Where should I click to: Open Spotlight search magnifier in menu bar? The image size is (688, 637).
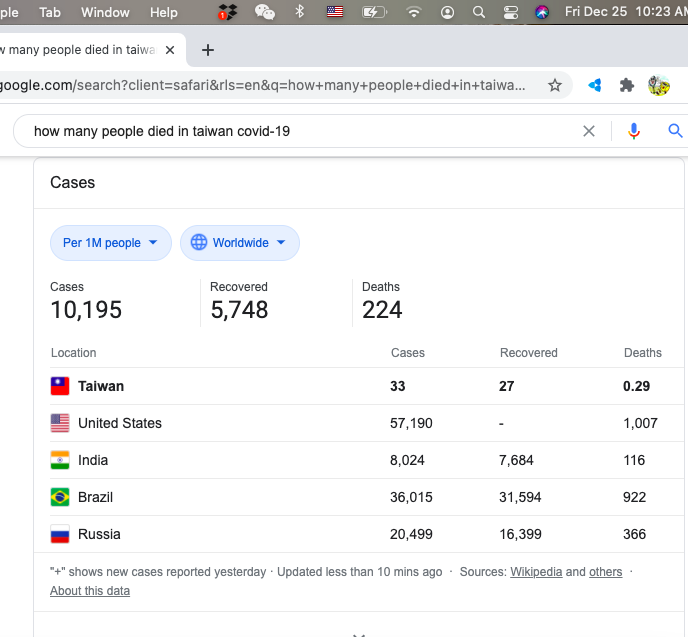(x=479, y=13)
